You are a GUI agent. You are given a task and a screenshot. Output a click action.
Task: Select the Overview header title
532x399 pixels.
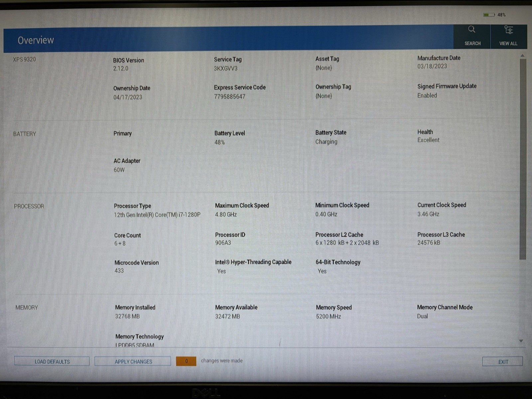coord(36,40)
